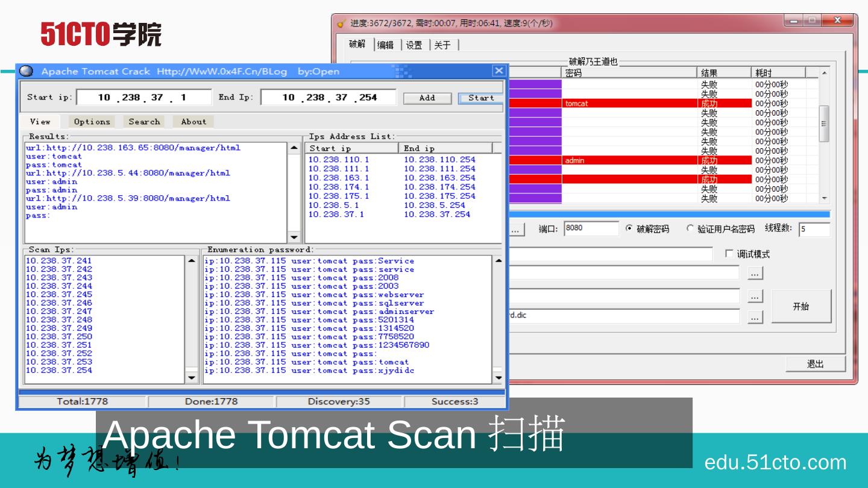Click end ip 10.238.175.254 in the address list
868x488 pixels.
[x=439, y=196]
